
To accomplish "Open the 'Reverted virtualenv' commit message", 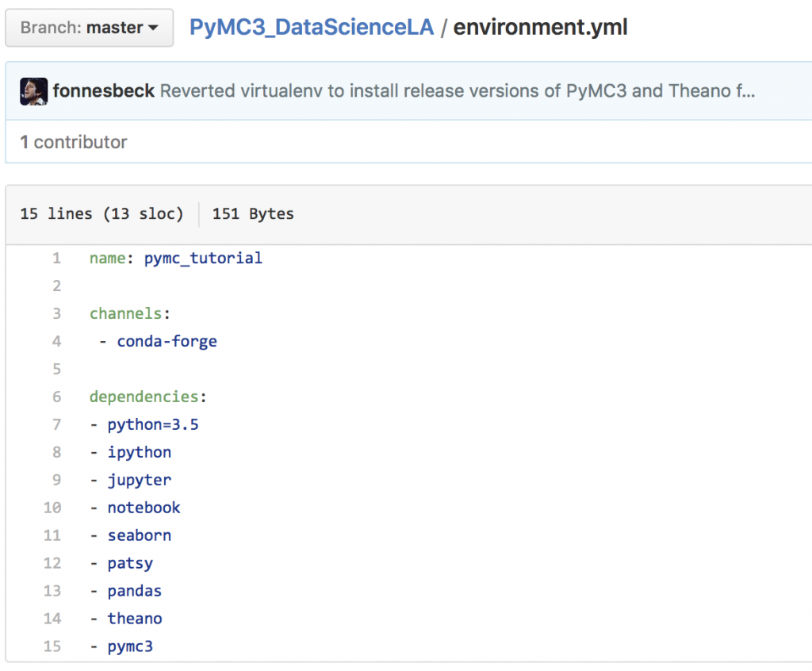I will pyautogui.click(x=457, y=91).
